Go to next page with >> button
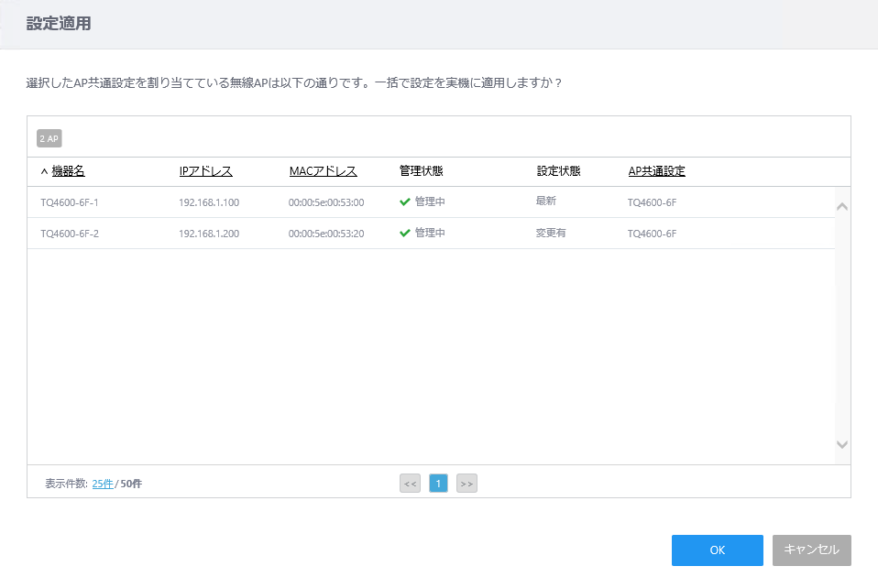The height and width of the screenshot is (588, 878). 466,484
